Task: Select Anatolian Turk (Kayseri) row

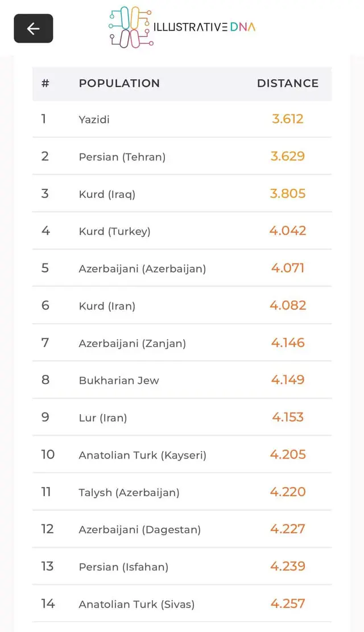Action: 142,455
